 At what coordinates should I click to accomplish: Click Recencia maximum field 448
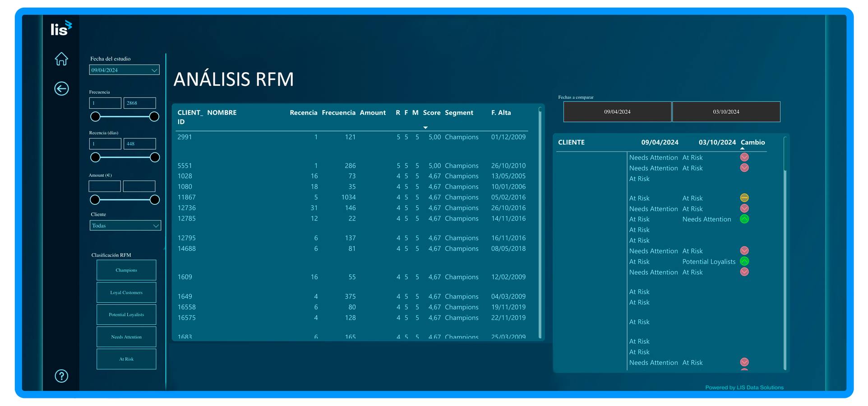[140, 143]
